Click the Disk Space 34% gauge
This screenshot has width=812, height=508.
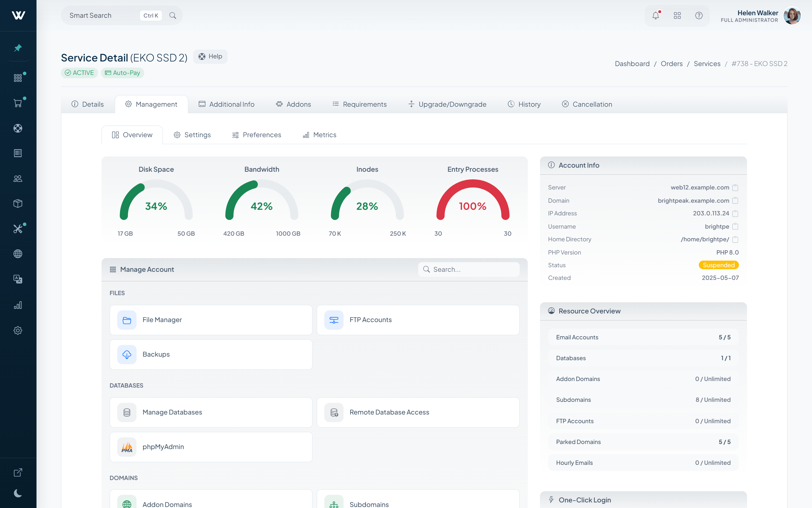pos(156,200)
